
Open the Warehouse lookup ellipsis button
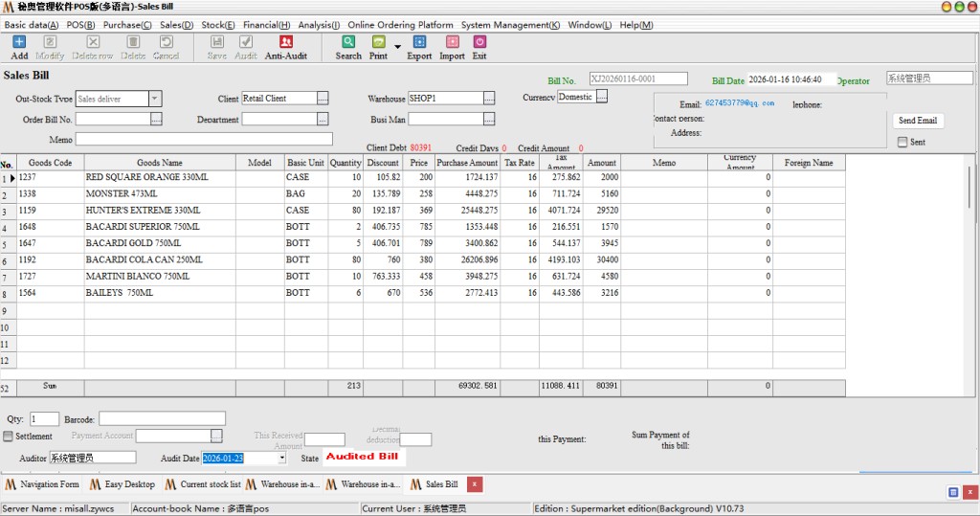(489, 98)
